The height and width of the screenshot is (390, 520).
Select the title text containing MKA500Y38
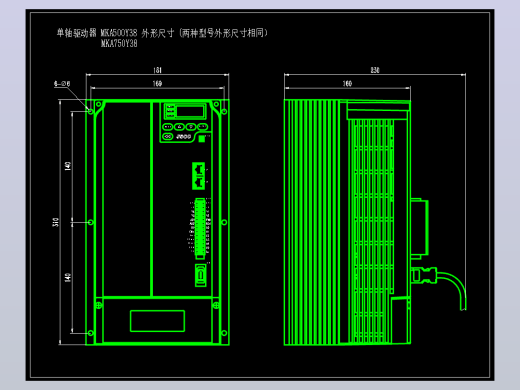(162, 33)
